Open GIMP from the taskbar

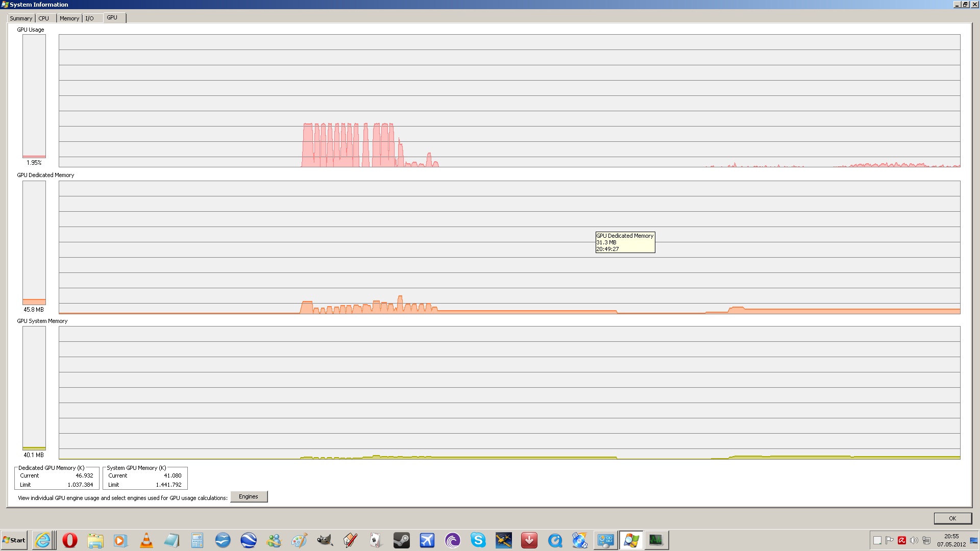[325, 540]
